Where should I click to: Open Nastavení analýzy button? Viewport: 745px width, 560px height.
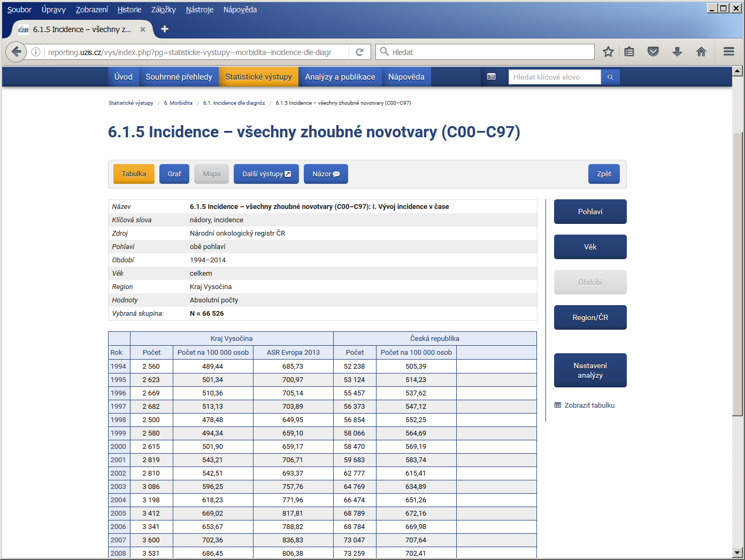pos(590,370)
